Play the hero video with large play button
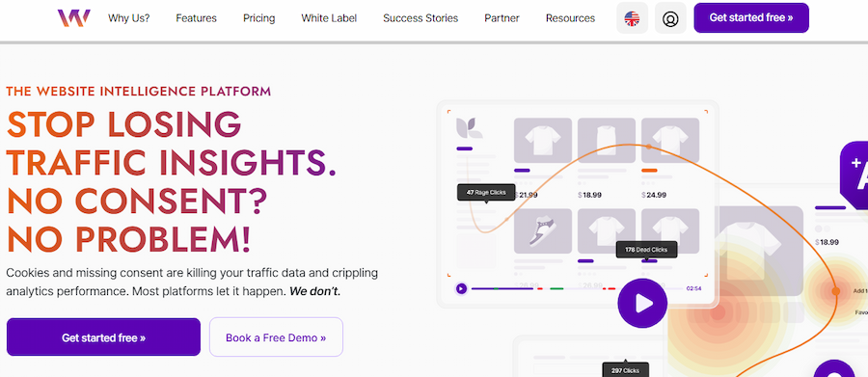This screenshot has height=377, width=868. (x=642, y=304)
